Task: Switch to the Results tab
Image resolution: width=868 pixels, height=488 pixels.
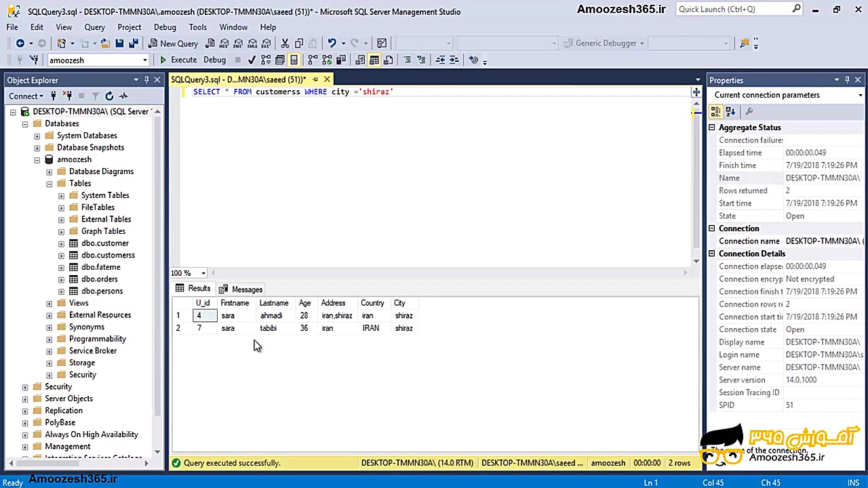Action: point(193,289)
